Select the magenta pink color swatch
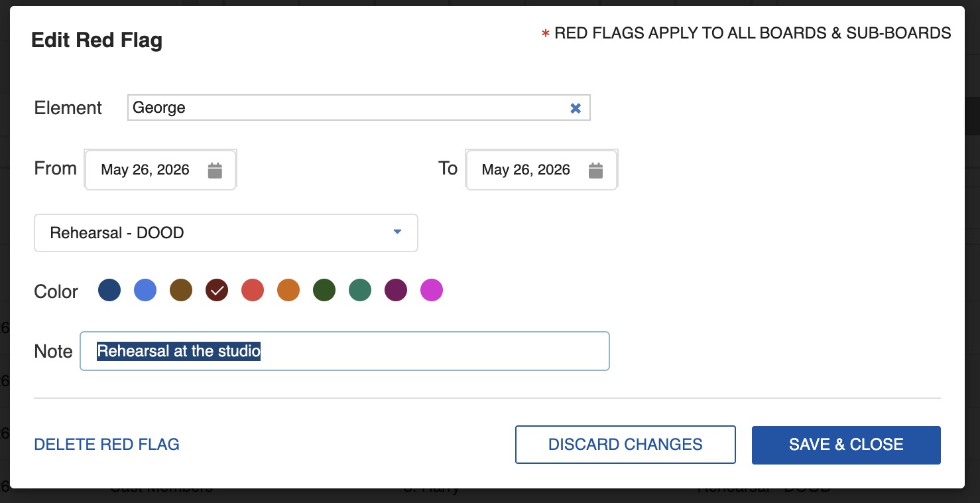Image resolution: width=980 pixels, height=503 pixels. click(432, 290)
